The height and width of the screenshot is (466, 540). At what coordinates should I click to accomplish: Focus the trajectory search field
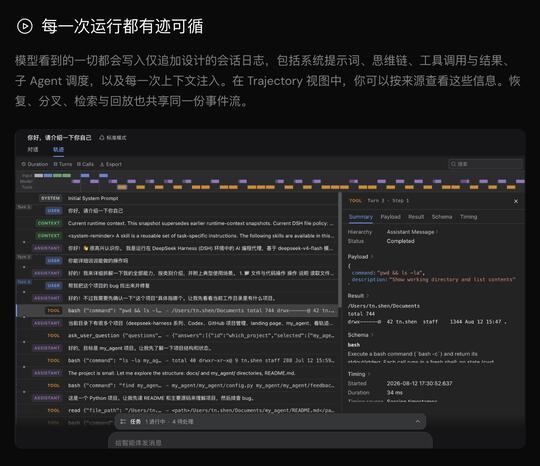486,164
